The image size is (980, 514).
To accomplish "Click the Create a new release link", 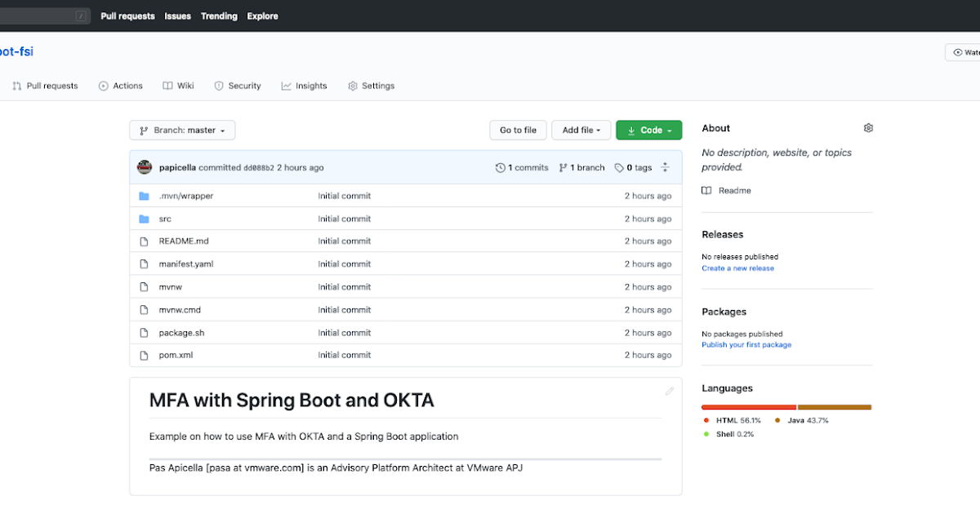I will [x=737, y=268].
